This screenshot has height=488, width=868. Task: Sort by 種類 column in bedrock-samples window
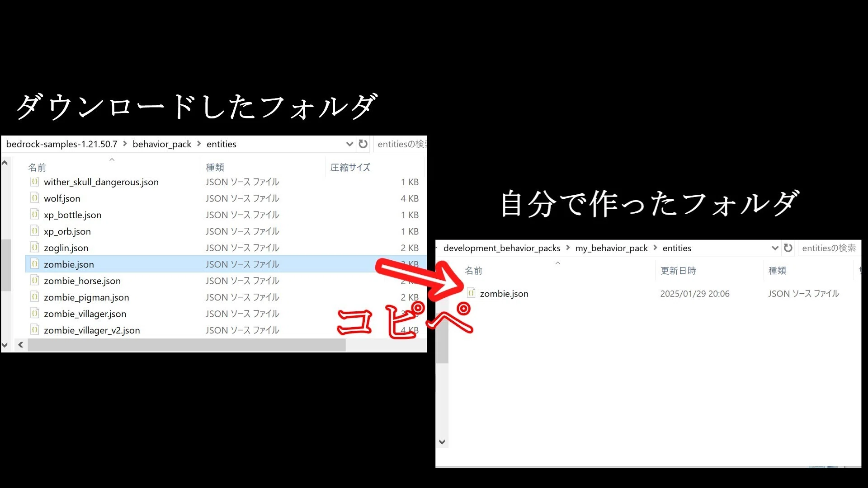pos(215,168)
